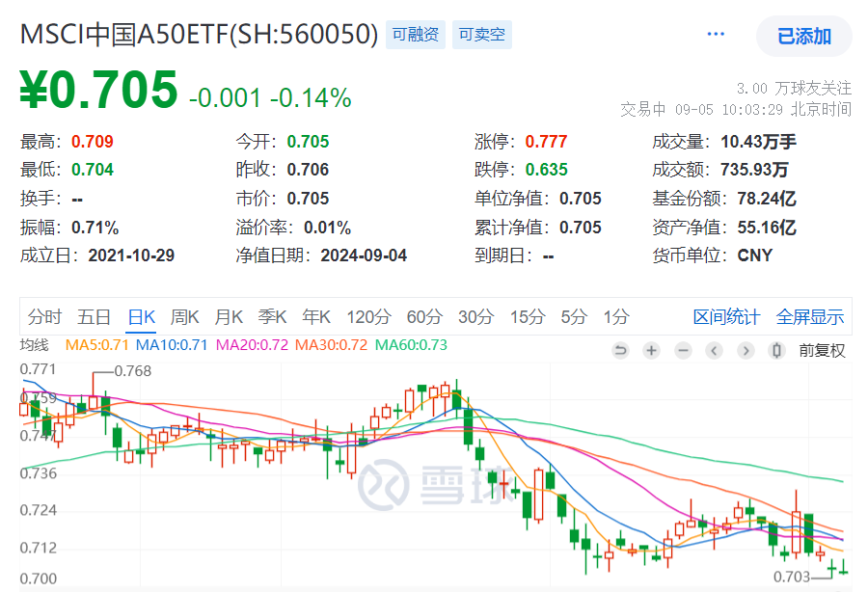Click the MA5:0.71 moving average label

[x=96, y=344]
